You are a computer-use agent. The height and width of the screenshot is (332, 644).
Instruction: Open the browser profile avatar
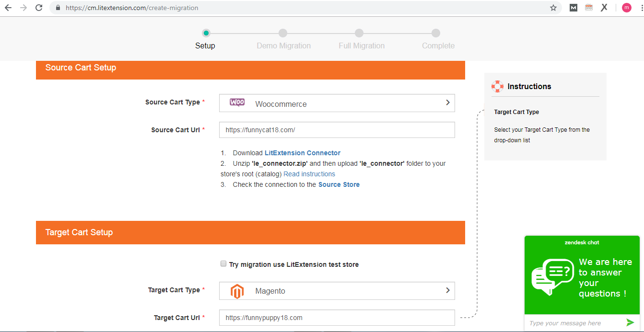[626, 8]
